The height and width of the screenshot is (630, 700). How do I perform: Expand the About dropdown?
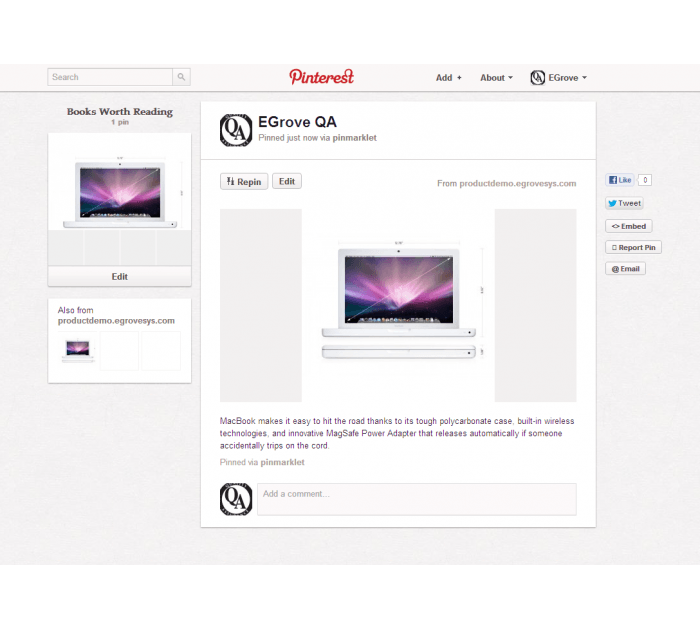pyautogui.click(x=496, y=78)
